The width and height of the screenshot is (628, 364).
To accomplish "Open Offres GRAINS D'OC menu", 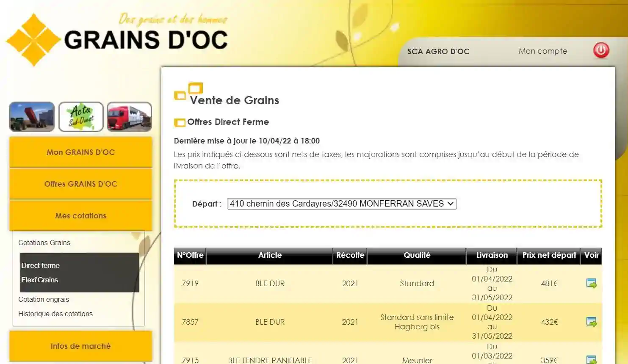I will 81,184.
